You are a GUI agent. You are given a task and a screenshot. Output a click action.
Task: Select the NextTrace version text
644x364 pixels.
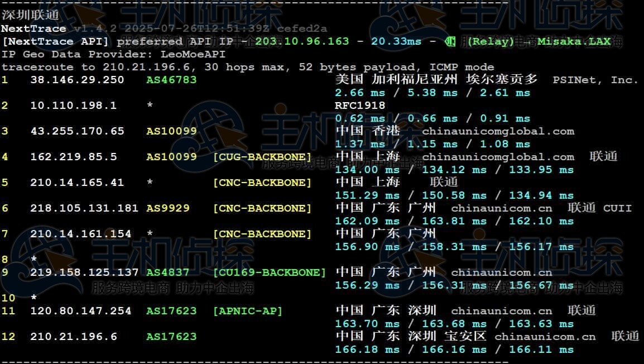pyautogui.click(x=95, y=29)
